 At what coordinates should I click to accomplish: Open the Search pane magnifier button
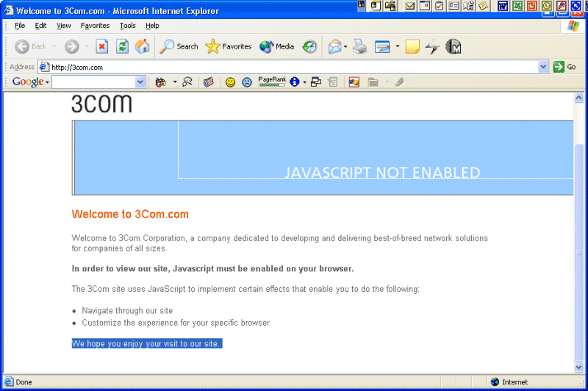[179, 46]
